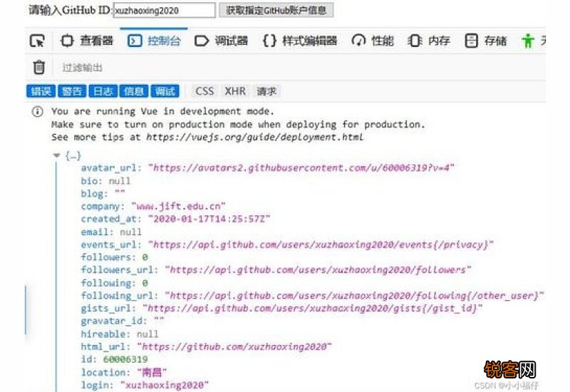Toggle the Errors (错误) filter
This screenshot has height=392, width=570.
click(41, 91)
